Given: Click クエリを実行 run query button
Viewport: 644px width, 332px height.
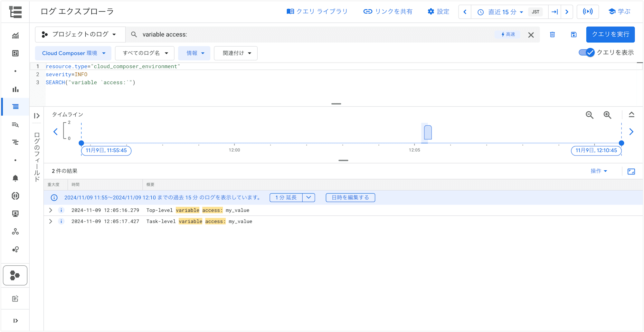Looking at the screenshot, I should coord(611,34).
